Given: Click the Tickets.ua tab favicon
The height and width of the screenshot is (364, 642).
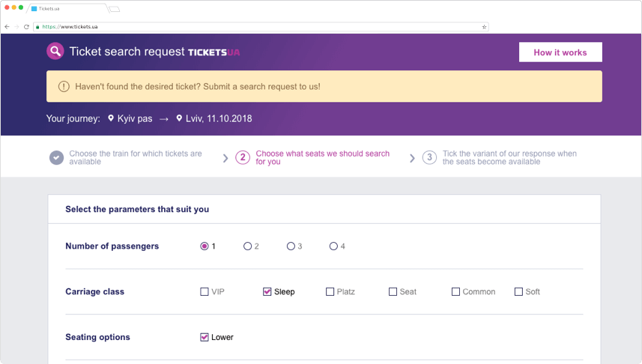Looking at the screenshot, I should [x=34, y=8].
